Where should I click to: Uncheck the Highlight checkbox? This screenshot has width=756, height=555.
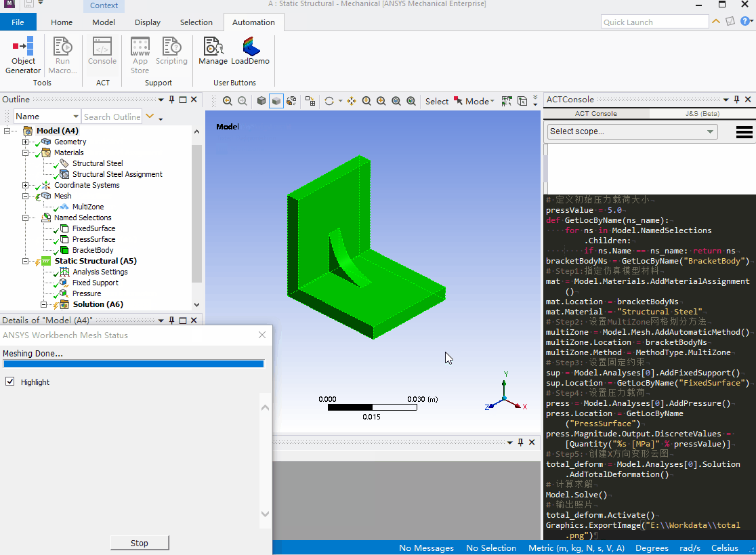coord(10,382)
